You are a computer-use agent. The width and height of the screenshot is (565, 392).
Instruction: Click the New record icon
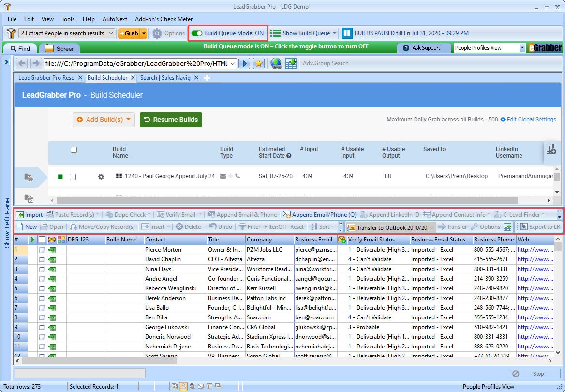pyautogui.click(x=20, y=227)
